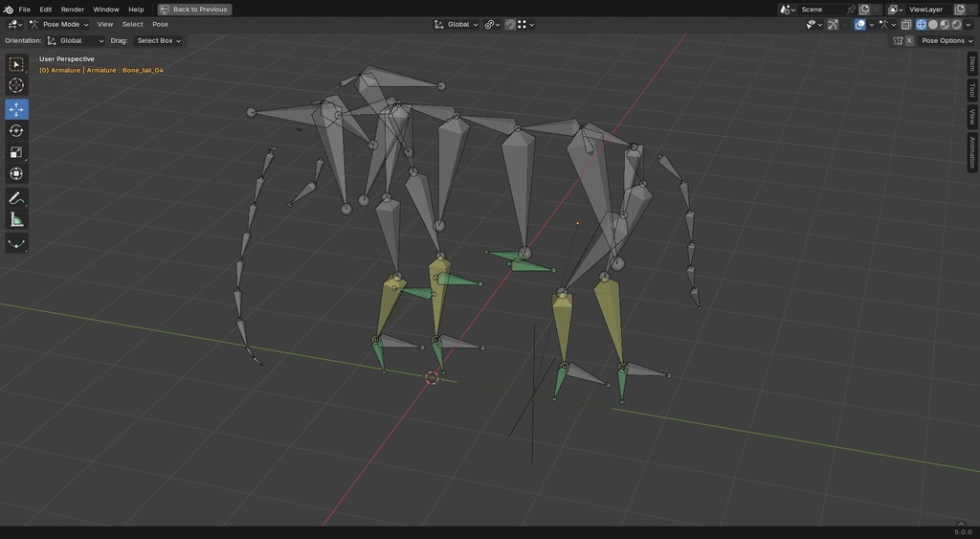Toggle the pose auto IK butterfly icon

click(x=898, y=40)
